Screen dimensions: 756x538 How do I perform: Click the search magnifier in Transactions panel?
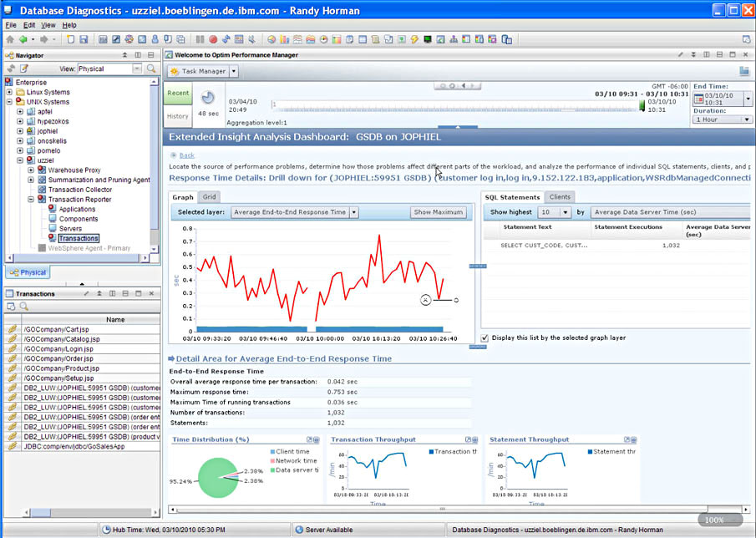tap(23, 307)
